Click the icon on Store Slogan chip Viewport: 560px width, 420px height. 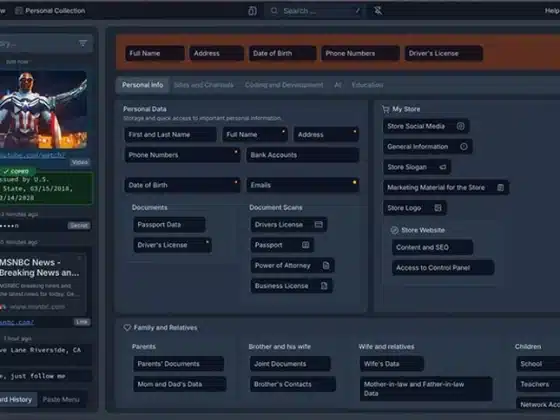click(x=442, y=167)
